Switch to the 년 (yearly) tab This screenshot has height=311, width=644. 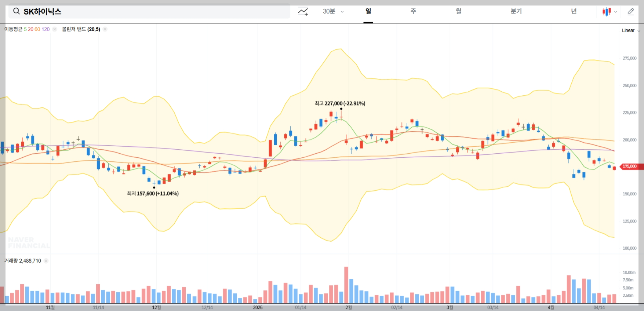[574, 11]
